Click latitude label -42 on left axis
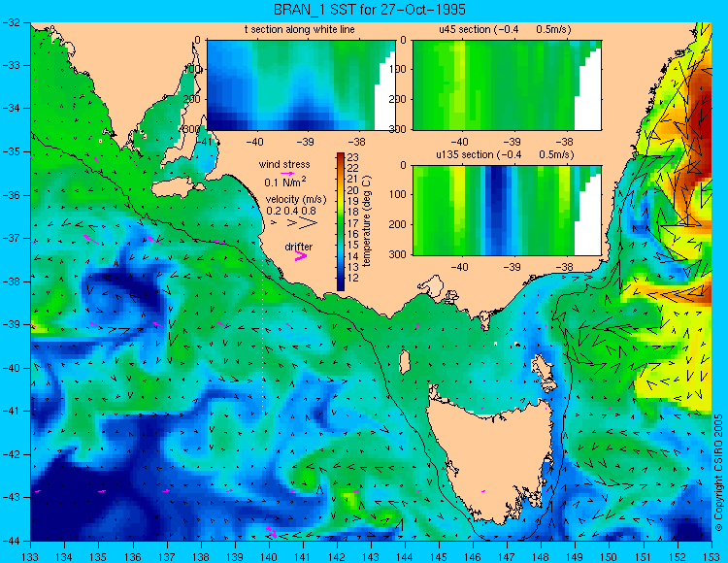The width and height of the screenshot is (728, 563). 12,454
